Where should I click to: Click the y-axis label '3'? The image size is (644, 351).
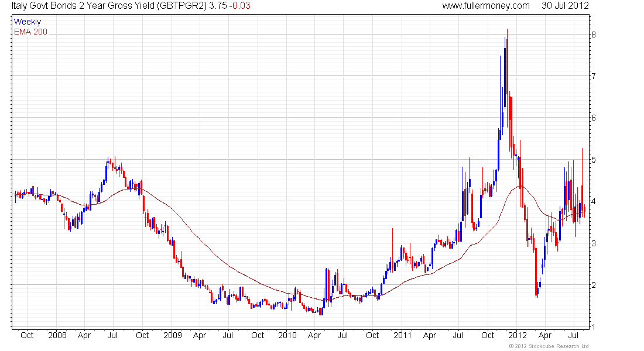(594, 243)
